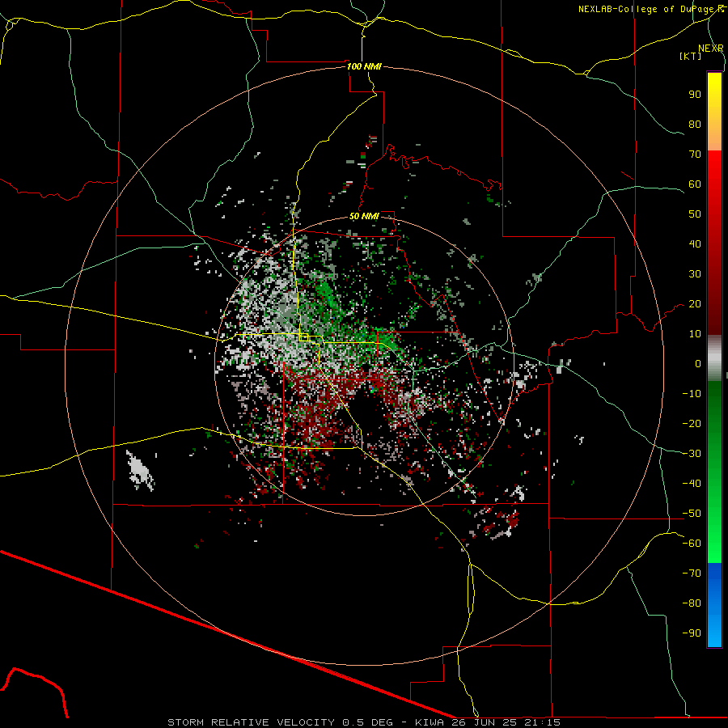
Task: Click the Storm Relative Velocity caption text
Action: pyautogui.click(x=364, y=722)
